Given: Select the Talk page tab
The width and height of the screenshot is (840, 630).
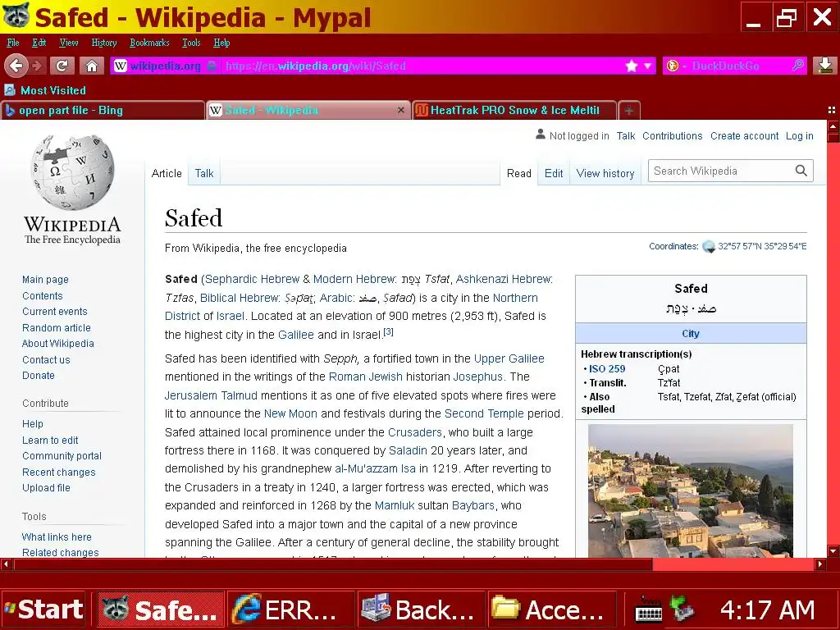Looking at the screenshot, I should (x=204, y=173).
